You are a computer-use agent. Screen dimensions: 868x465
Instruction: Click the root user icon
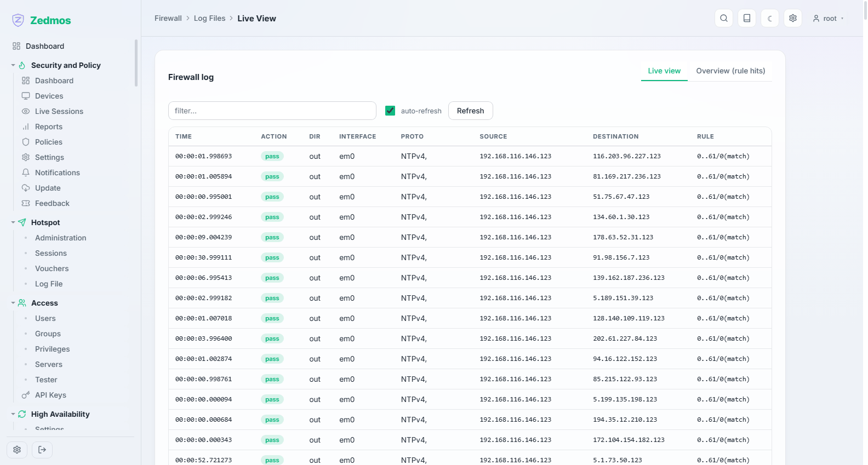point(816,19)
